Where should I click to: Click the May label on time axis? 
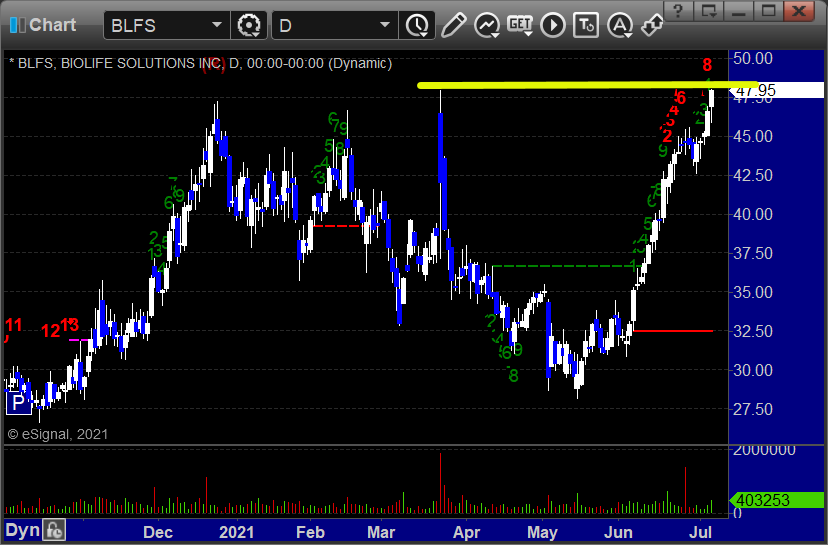pyautogui.click(x=542, y=532)
